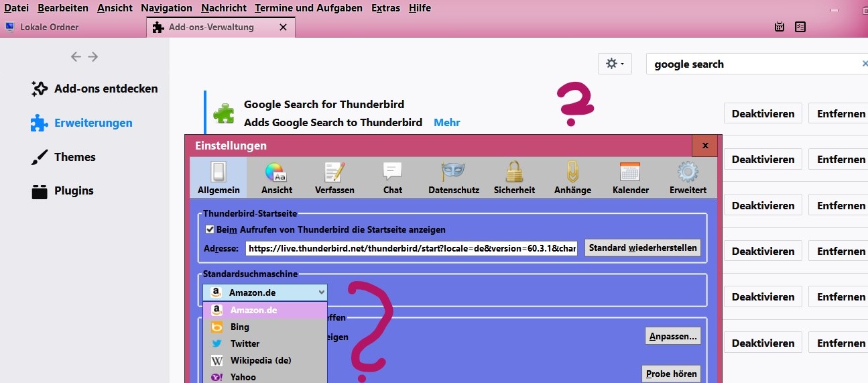Open Plugins section
The width and height of the screenshot is (868, 383).
click(x=62, y=190)
